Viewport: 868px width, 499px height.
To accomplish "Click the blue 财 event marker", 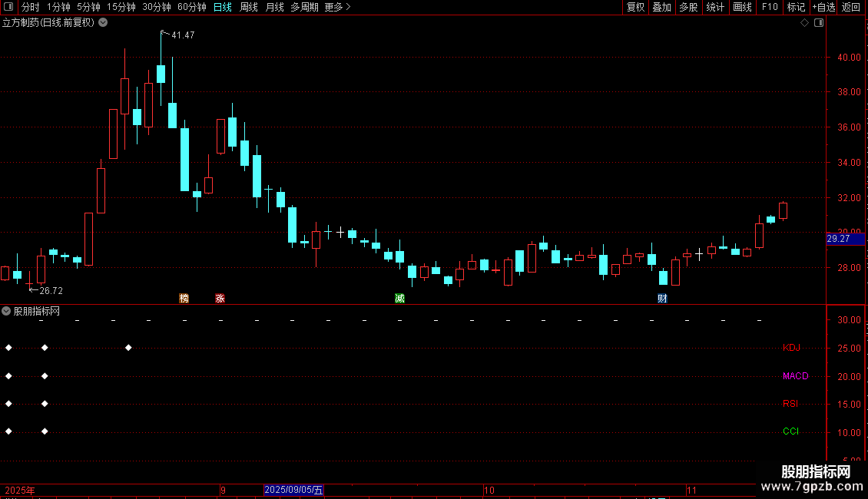I will pos(662,298).
